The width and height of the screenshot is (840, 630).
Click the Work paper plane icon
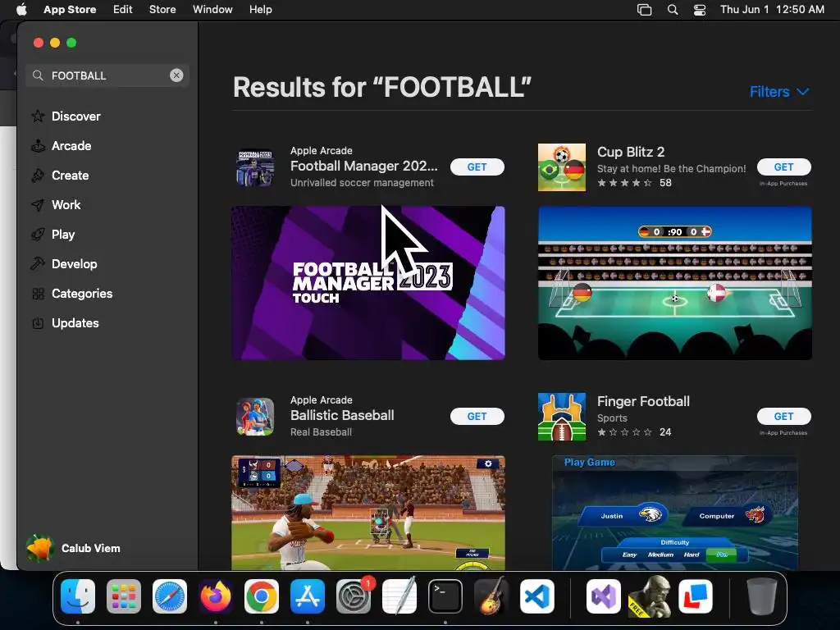click(x=38, y=204)
